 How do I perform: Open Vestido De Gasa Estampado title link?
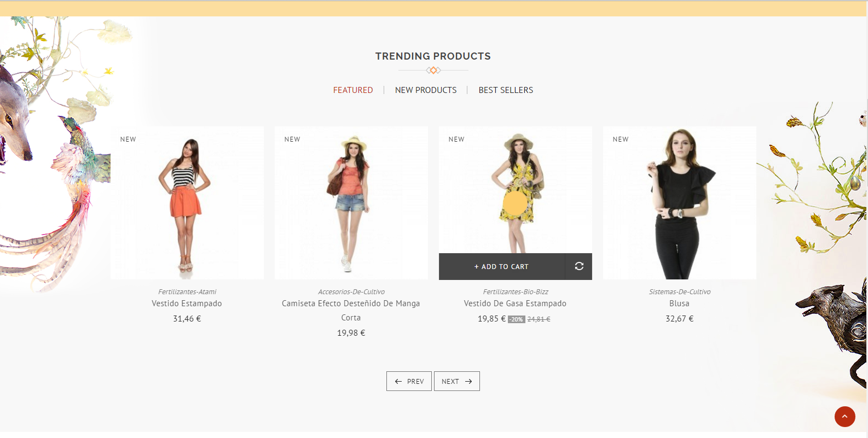pos(515,303)
